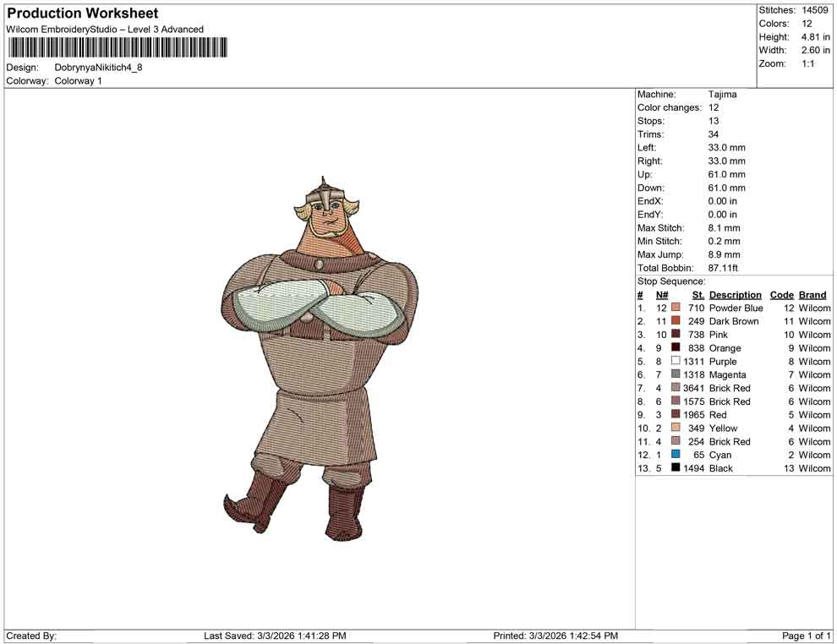The width and height of the screenshot is (837, 644).
Task: Pick the Pink thread color swatch
Action: point(676,334)
